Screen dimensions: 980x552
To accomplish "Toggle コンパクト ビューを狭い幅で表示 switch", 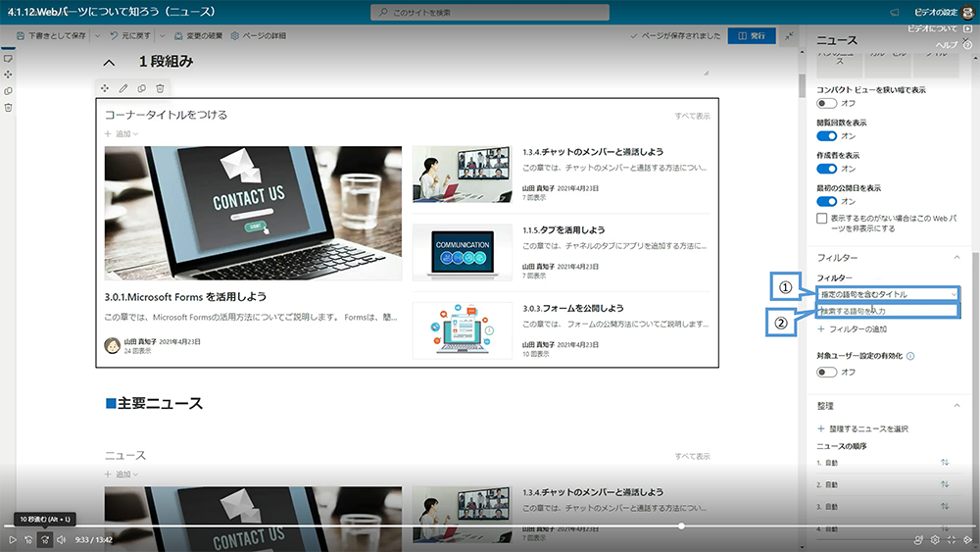I will 826,103.
